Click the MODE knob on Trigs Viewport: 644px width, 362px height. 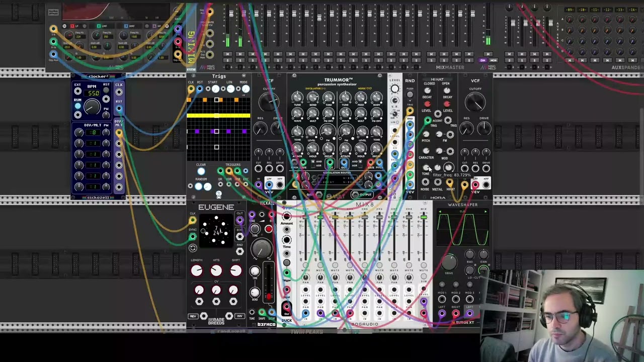(x=245, y=89)
